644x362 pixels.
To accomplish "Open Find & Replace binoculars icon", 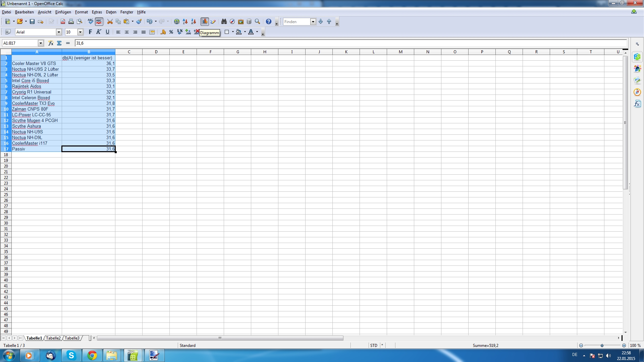I will tap(224, 21).
